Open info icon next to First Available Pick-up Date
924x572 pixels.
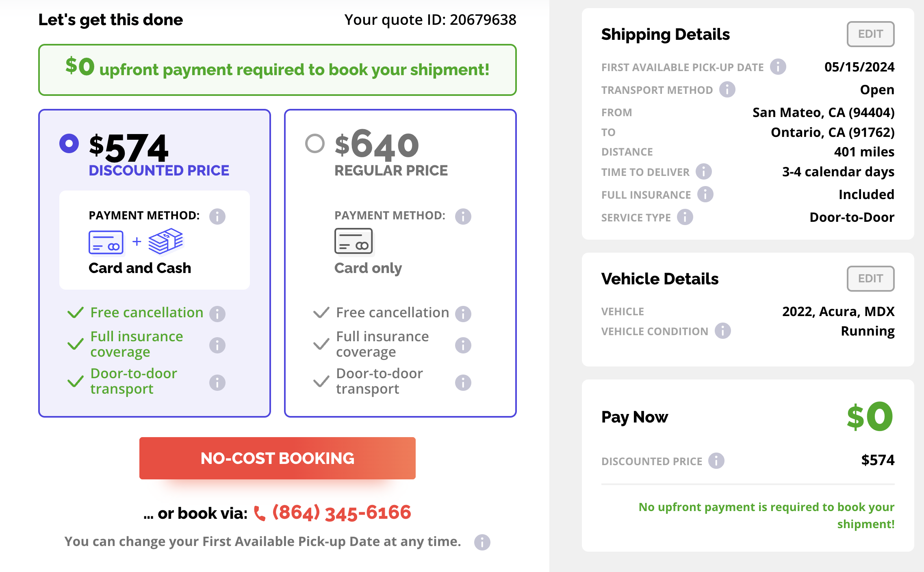tap(778, 67)
